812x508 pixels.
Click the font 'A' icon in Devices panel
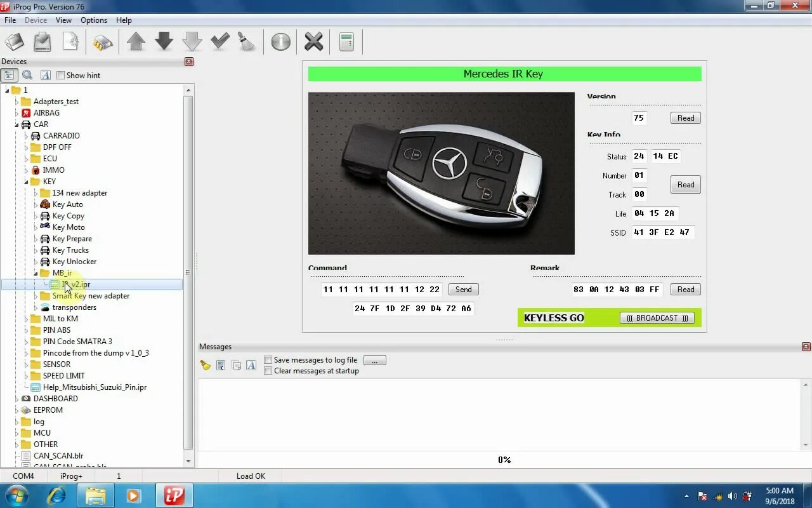click(x=45, y=75)
